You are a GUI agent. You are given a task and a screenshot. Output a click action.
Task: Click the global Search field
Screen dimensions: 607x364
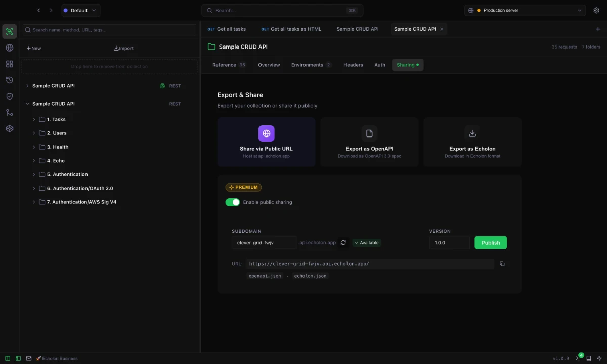tap(282, 10)
